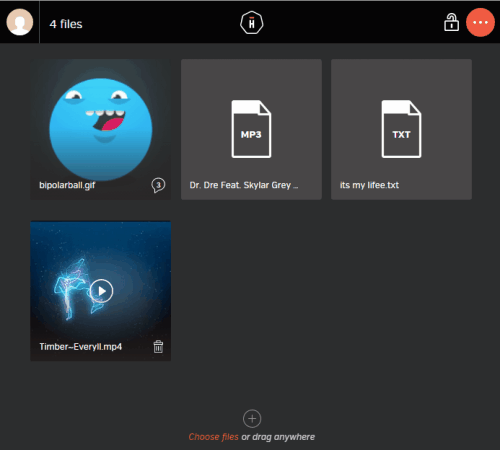Toggle the unlocked padlock icon
Image resolution: width=500 pixels, height=450 pixels.
click(x=451, y=22)
